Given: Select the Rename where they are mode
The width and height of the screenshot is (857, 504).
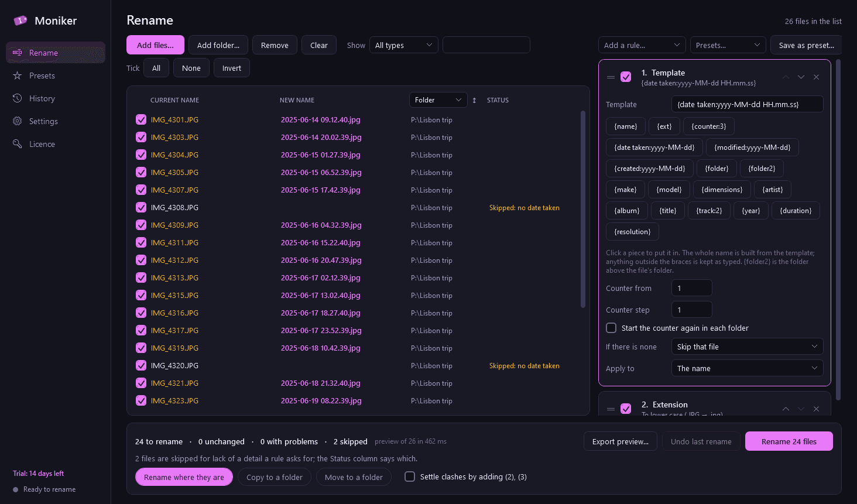Looking at the screenshot, I should pos(184,477).
